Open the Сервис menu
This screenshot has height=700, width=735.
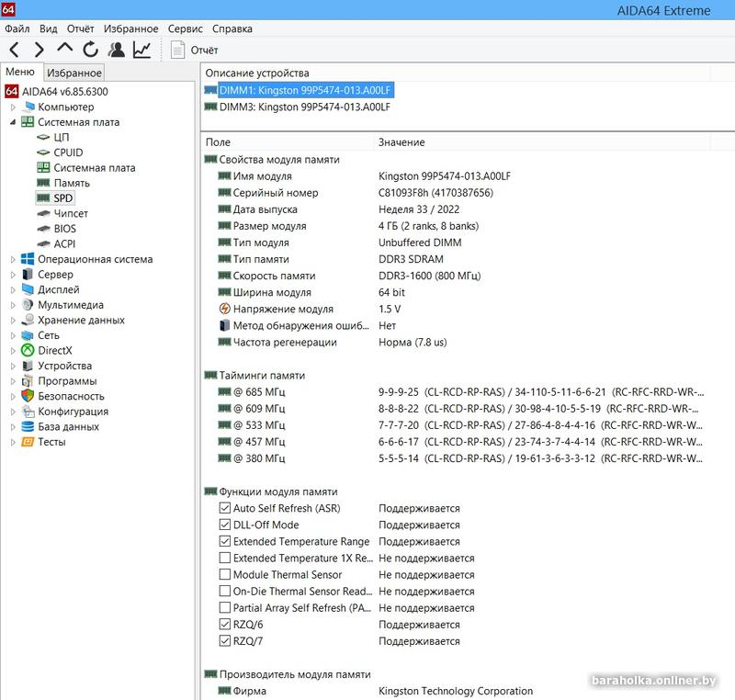tap(186, 28)
